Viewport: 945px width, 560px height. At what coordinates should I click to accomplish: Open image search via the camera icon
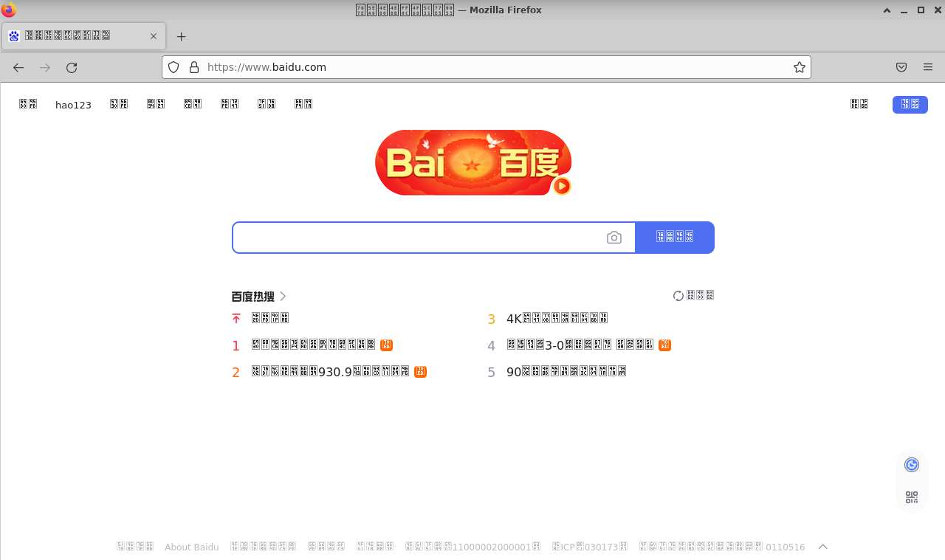614,237
